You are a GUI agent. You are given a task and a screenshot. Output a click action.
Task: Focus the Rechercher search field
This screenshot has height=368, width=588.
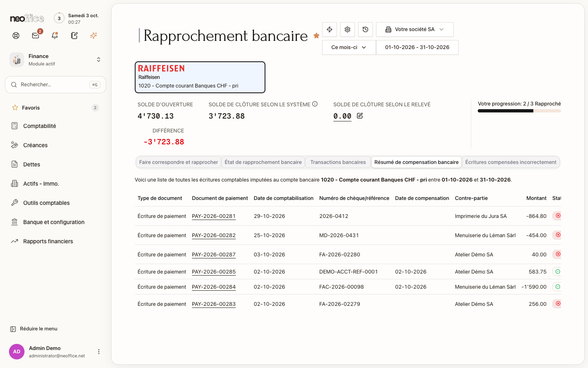pos(56,85)
